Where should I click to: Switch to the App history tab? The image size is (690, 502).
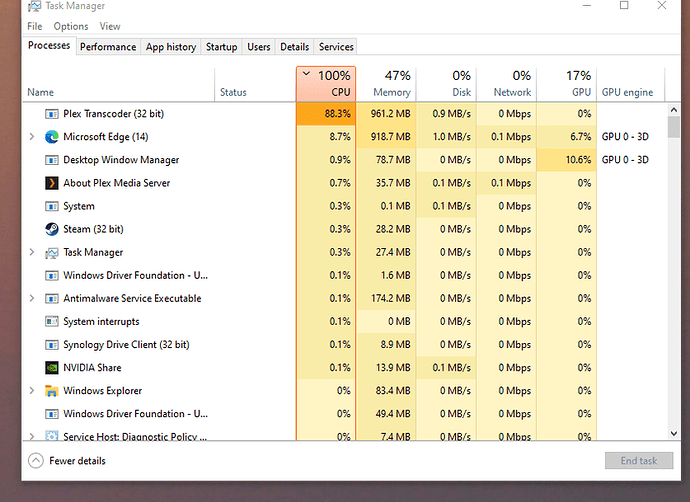coord(171,47)
